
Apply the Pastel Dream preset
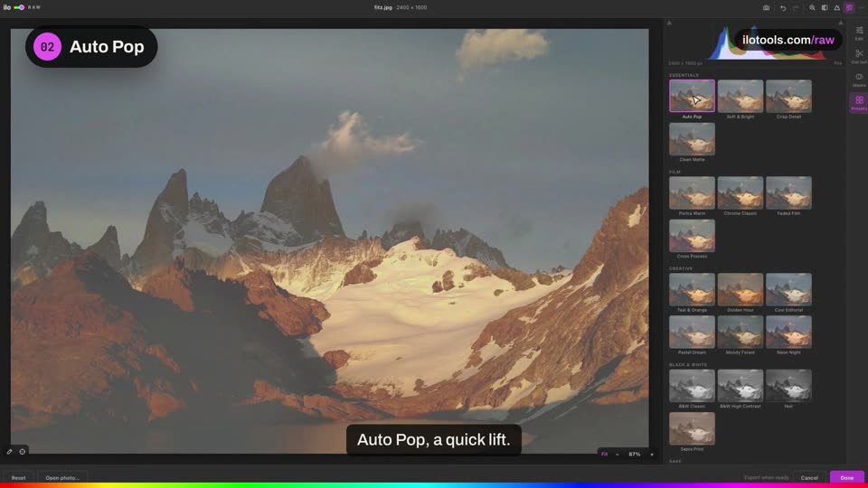[692, 332]
